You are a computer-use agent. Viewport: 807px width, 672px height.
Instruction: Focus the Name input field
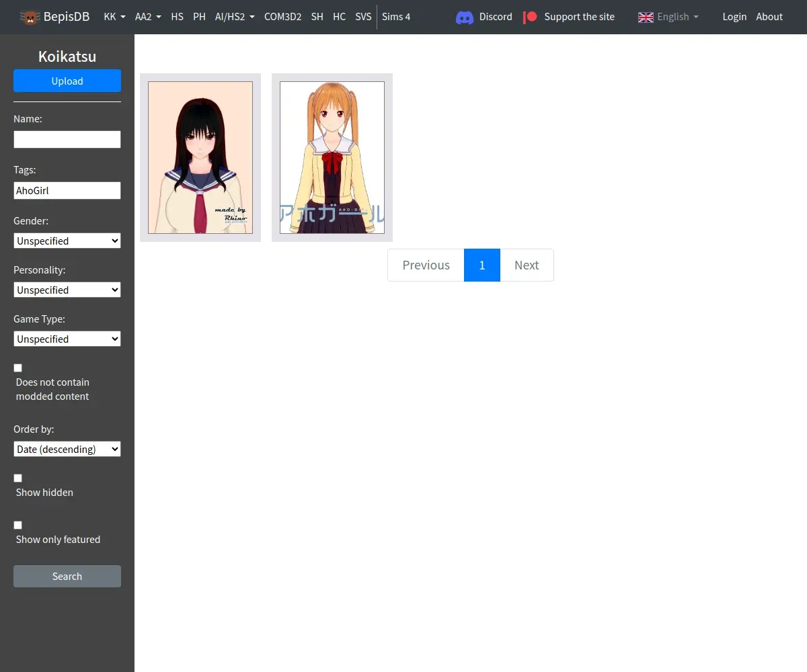pos(67,139)
